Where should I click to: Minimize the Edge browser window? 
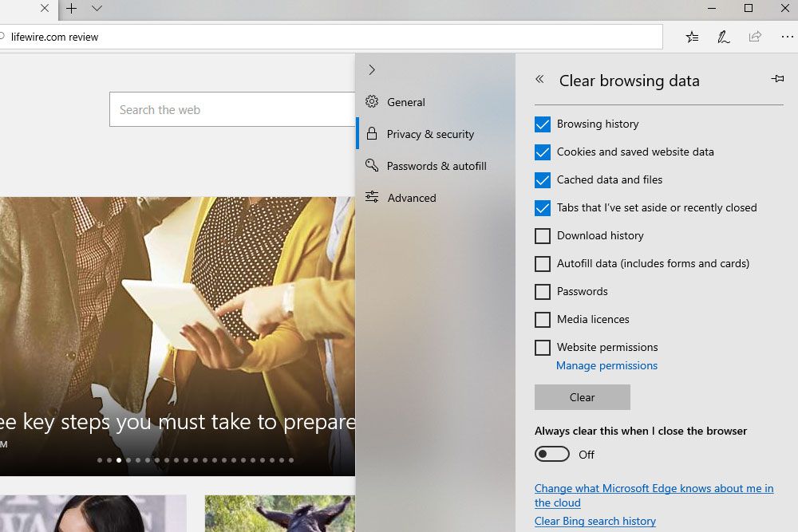[x=712, y=8]
